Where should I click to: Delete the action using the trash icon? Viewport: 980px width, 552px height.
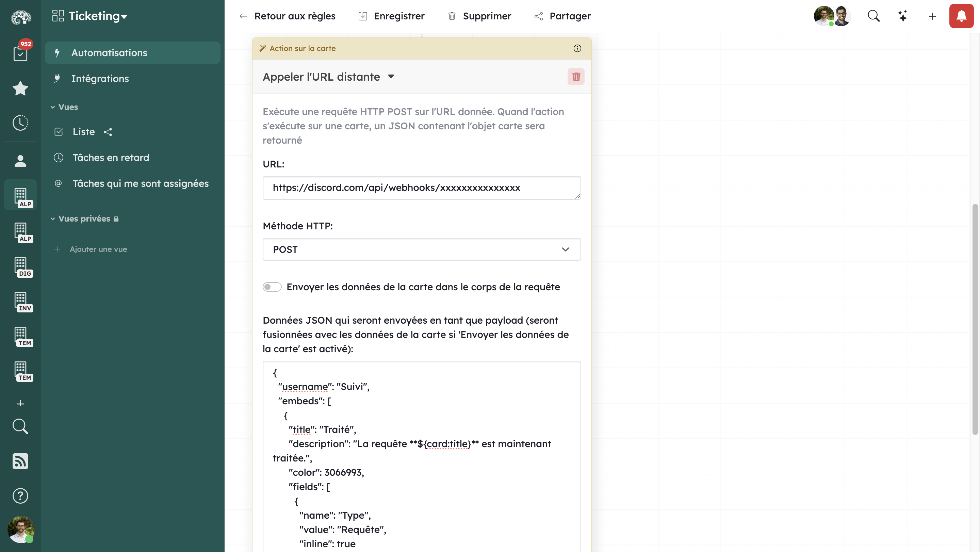coord(576,77)
